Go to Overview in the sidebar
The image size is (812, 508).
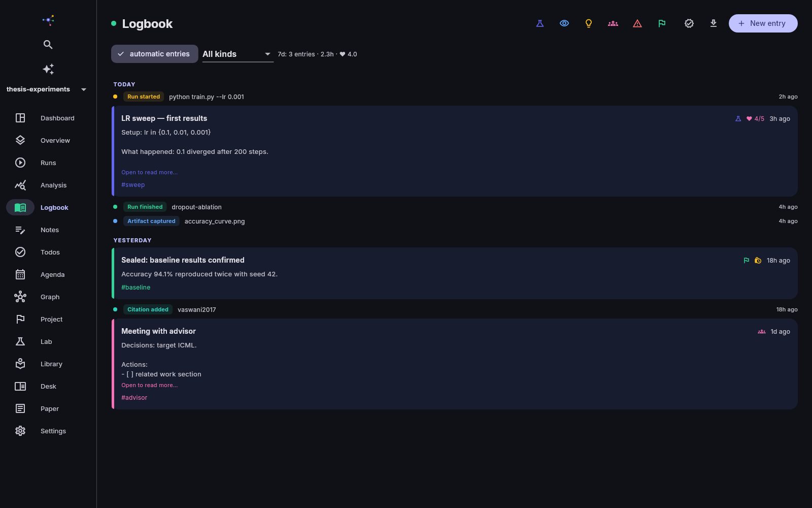click(48, 140)
